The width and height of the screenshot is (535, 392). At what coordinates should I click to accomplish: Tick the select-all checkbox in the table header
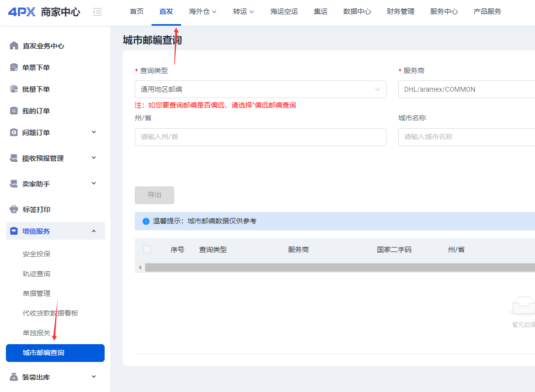(147, 249)
